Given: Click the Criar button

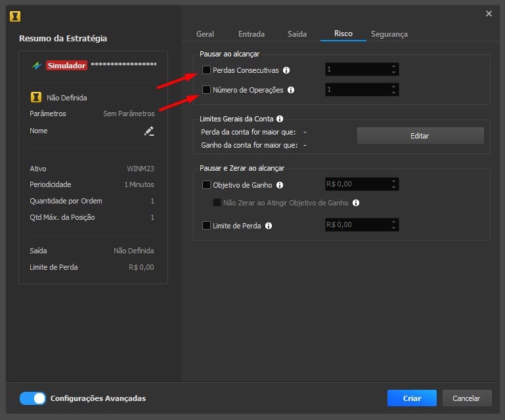Looking at the screenshot, I should (412, 398).
